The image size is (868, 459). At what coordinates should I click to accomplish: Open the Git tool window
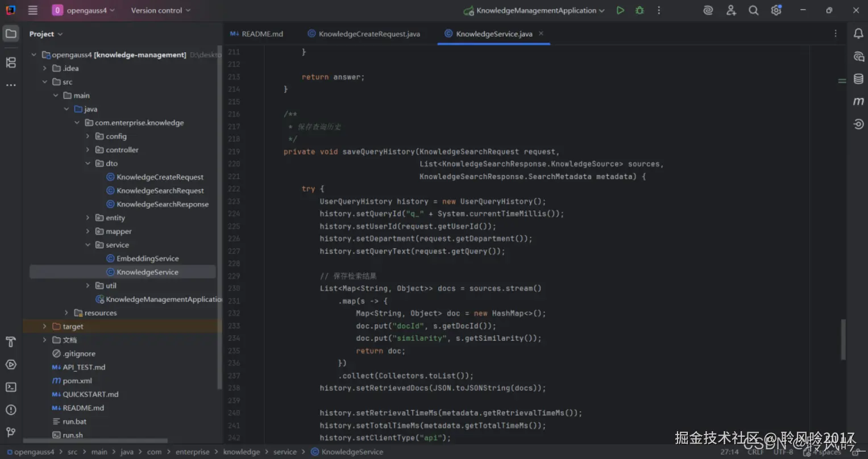11,432
